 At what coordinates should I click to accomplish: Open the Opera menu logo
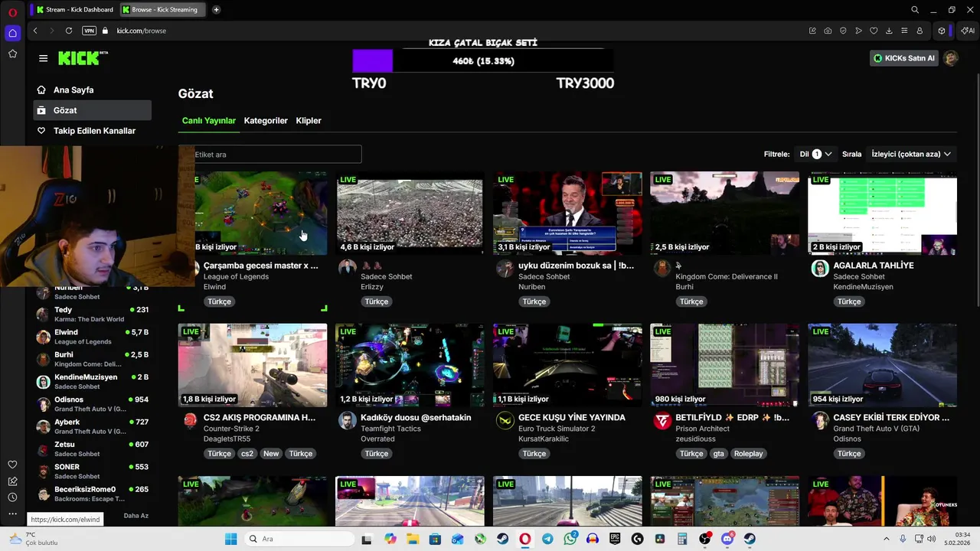coord(12,11)
